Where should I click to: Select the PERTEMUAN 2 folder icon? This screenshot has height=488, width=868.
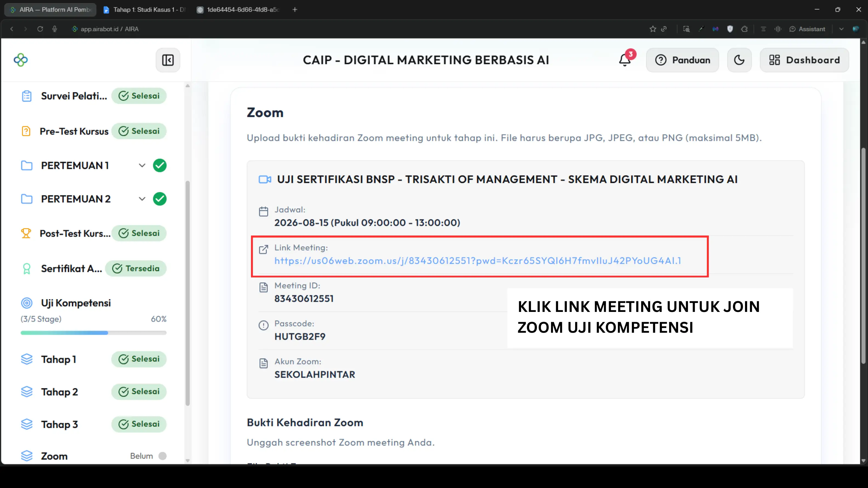(x=27, y=199)
